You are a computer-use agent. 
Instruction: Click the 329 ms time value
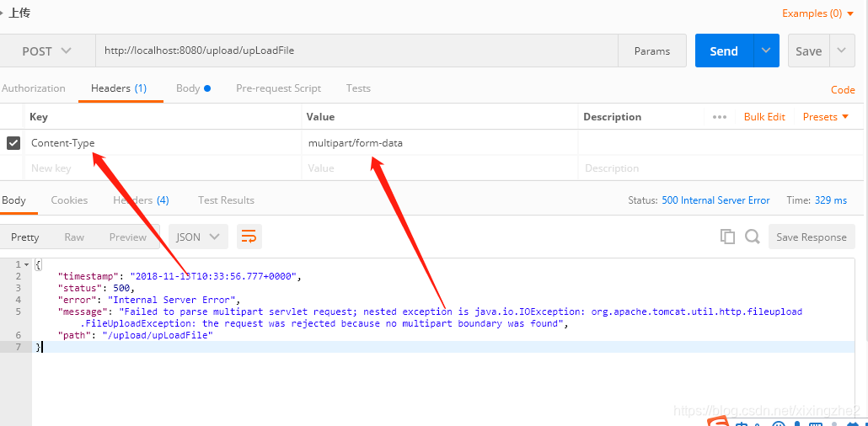tap(831, 200)
